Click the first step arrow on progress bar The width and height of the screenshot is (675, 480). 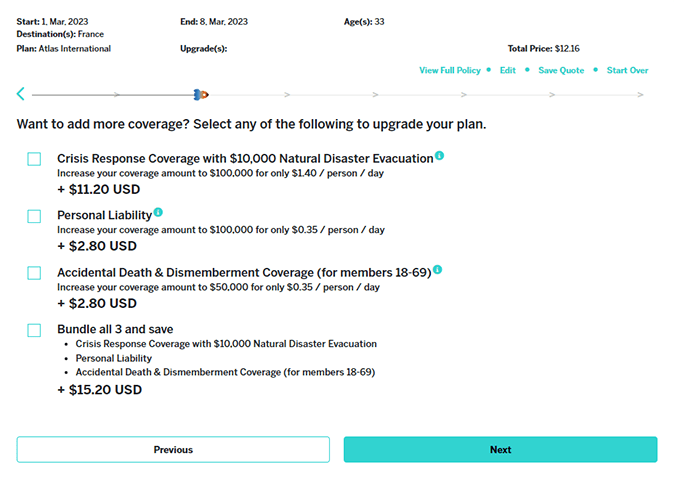pyautogui.click(x=116, y=95)
